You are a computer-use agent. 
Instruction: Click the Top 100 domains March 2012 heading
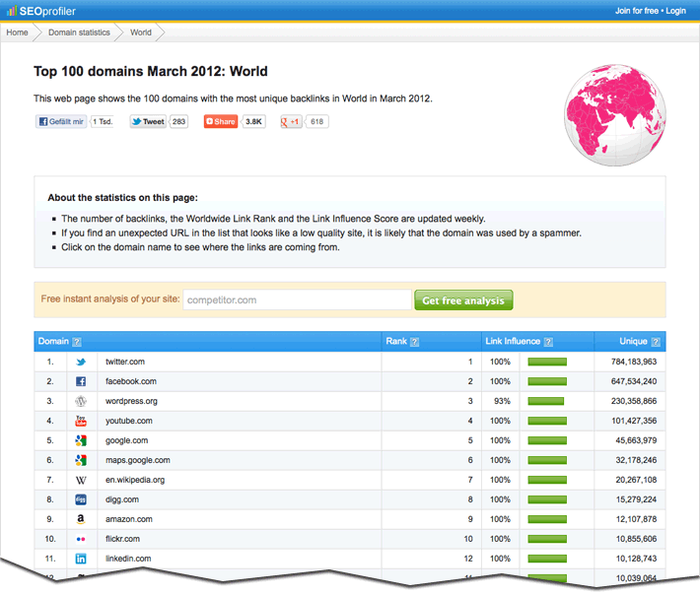click(x=151, y=71)
